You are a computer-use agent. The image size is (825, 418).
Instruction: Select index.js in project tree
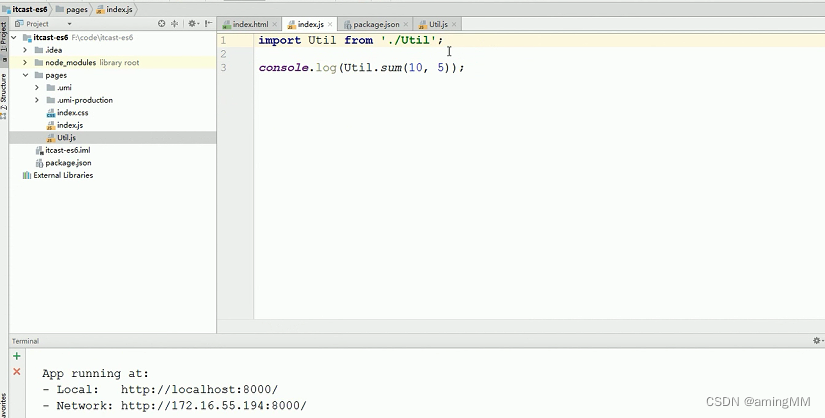[70, 125]
